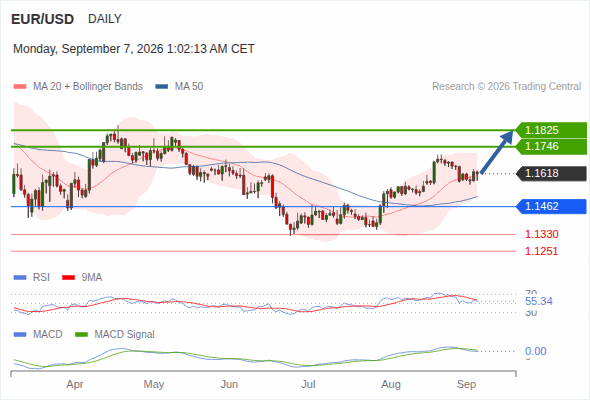Select the 1.1825 resistance level tag
The width and height of the screenshot is (590, 400).
551,130
